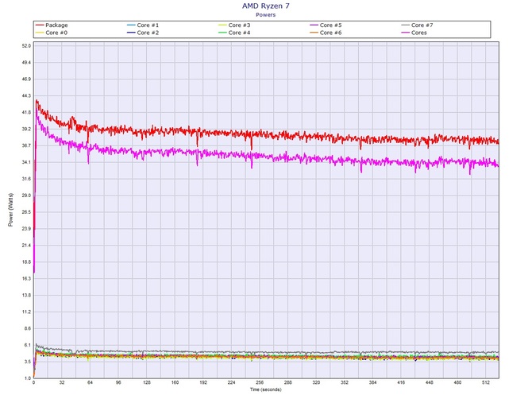
Task: Click the magenta Cores color line swatch
Action: coord(406,33)
